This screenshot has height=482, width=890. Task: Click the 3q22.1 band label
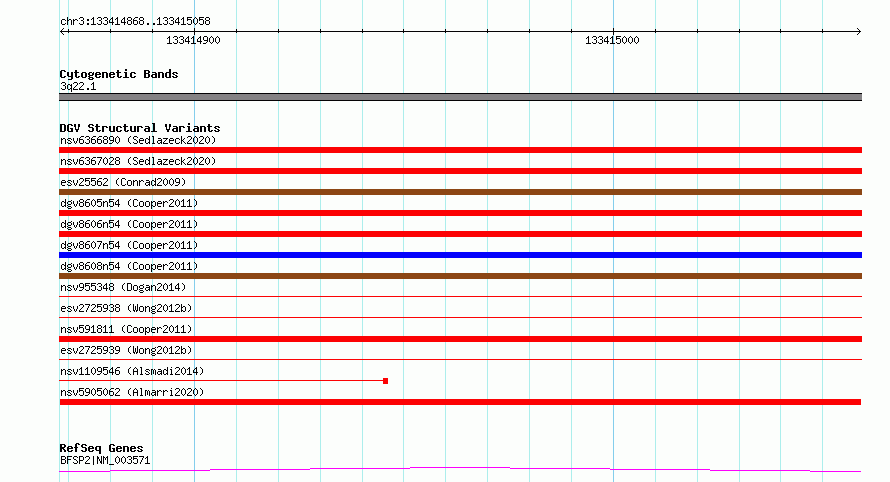tap(78, 86)
